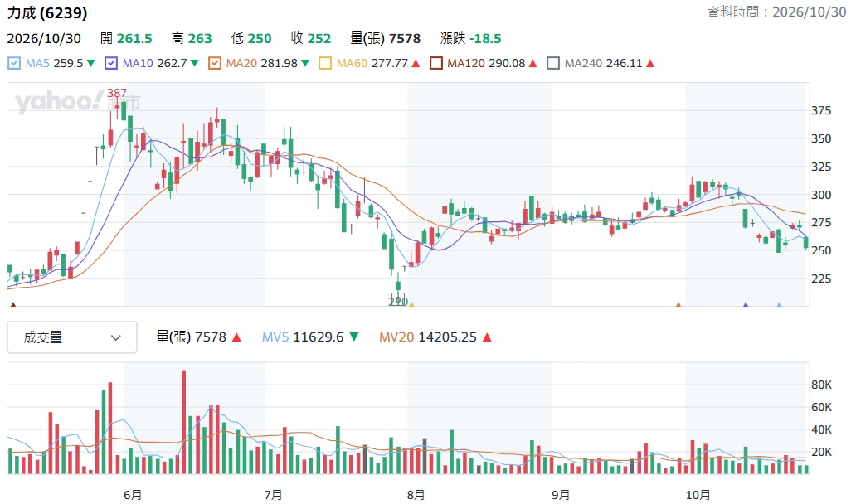Disable the MA20 moving average line
The height and width of the screenshot is (504, 851).
[215, 64]
